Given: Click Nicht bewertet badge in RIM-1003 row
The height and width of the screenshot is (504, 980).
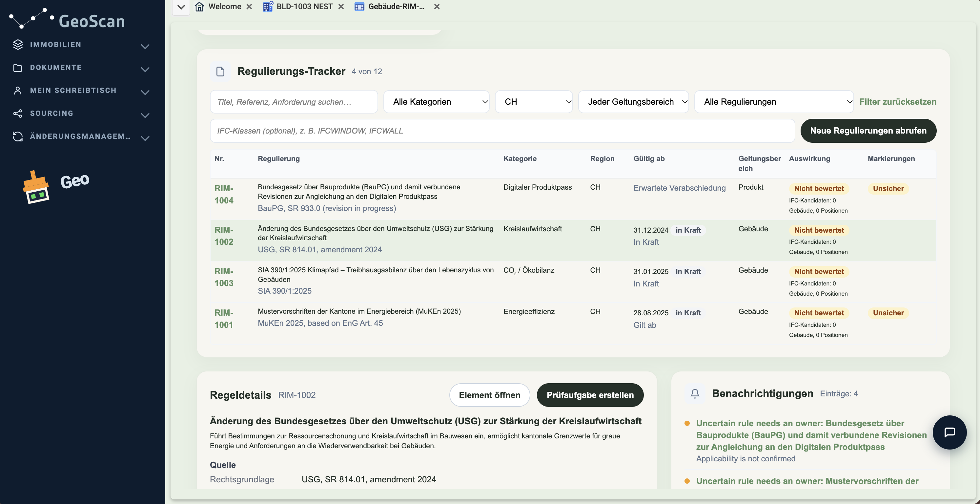Looking at the screenshot, I should point(819,271).
